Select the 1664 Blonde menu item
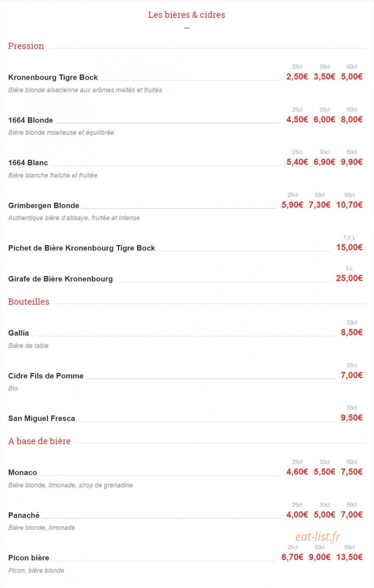Image resolution: width=374 pixels, height=588 pixels. tap(31, 120)
